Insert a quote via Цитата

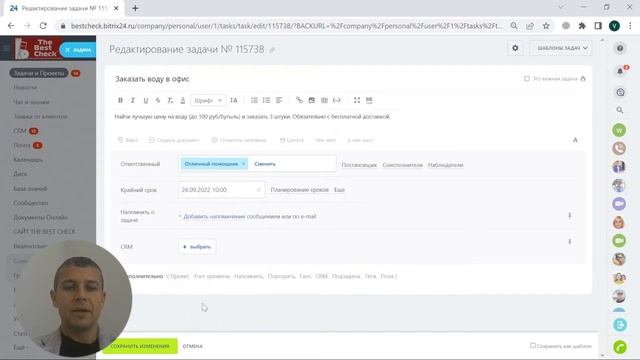coord(291,140)
